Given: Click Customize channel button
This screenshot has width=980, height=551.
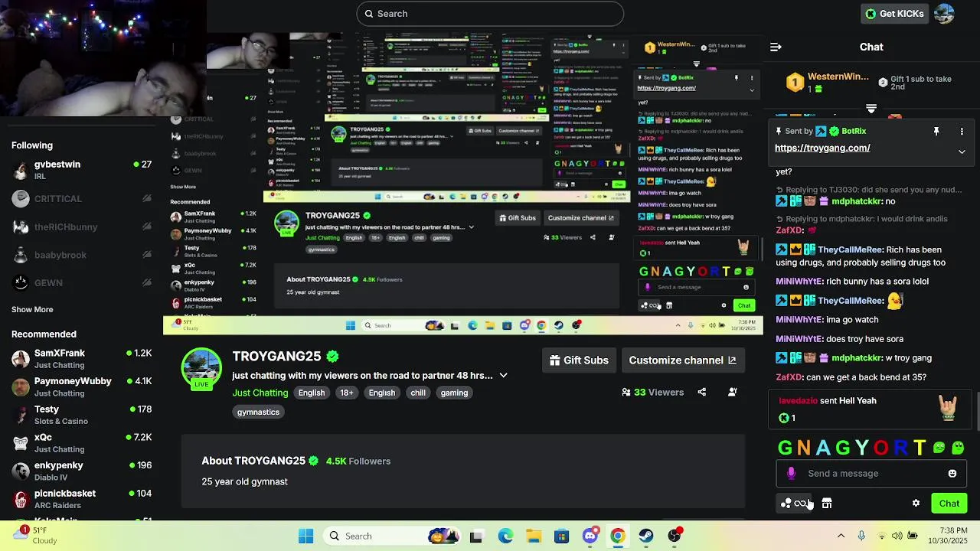Looking at the screenshot, I should pos(682,360).
